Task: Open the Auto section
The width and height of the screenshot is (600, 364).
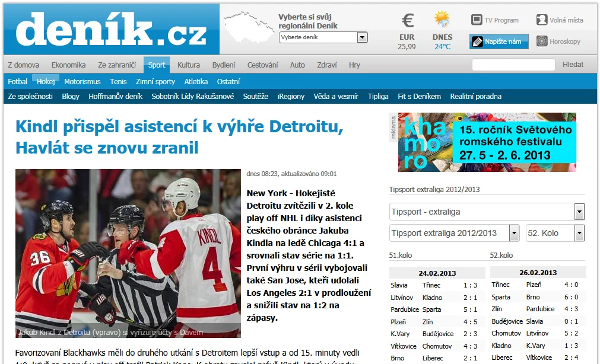Action: [297, 65]
